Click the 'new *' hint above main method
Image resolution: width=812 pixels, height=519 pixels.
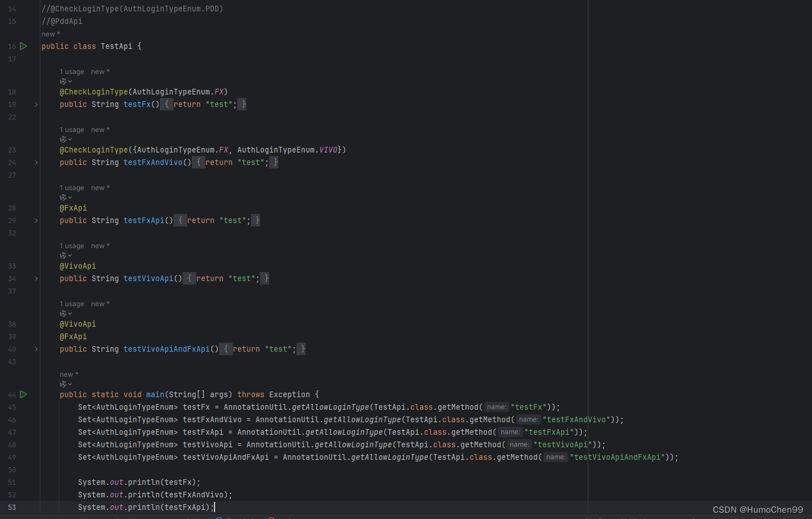(x=69, y=374)
